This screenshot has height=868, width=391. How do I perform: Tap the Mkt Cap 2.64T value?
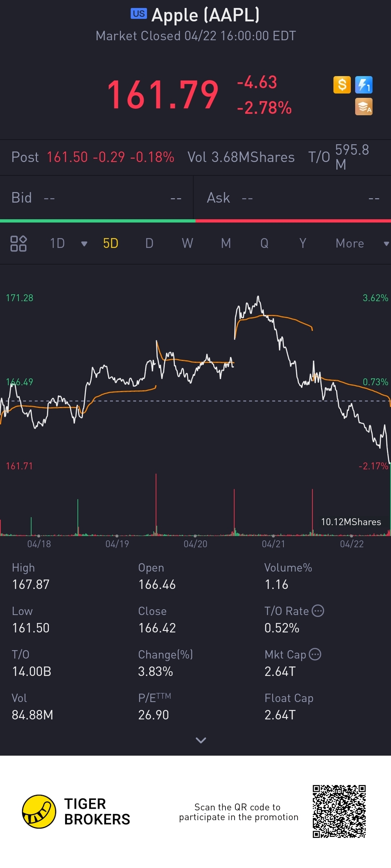[x=280, y=671]
